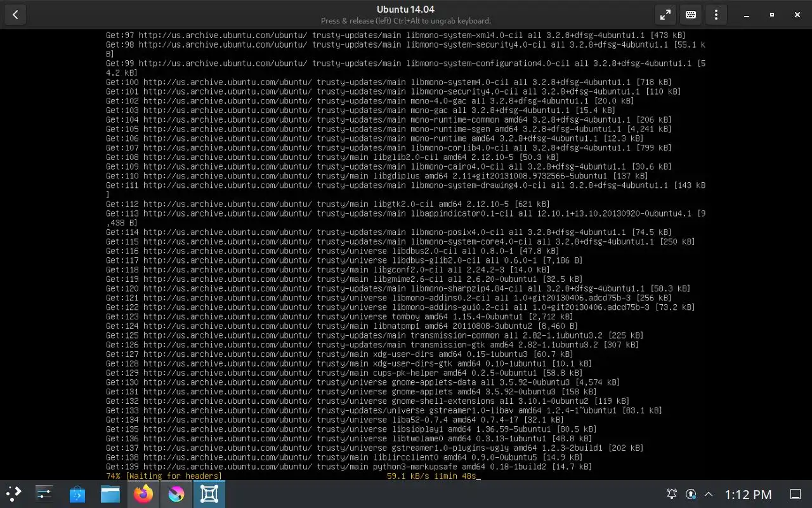Select the Boxes virtual machine taskbar icon

[x=209, y=494]
